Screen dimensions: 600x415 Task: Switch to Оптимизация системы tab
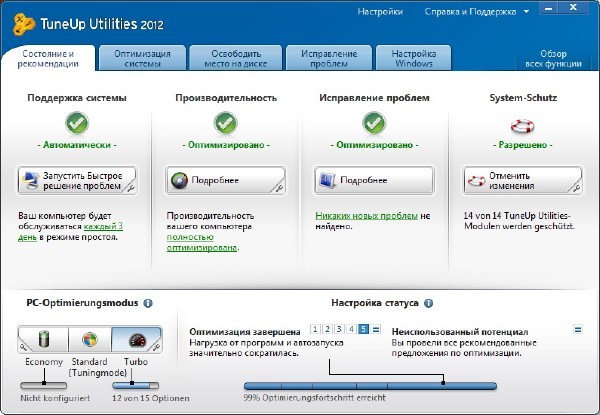(142, 59)
